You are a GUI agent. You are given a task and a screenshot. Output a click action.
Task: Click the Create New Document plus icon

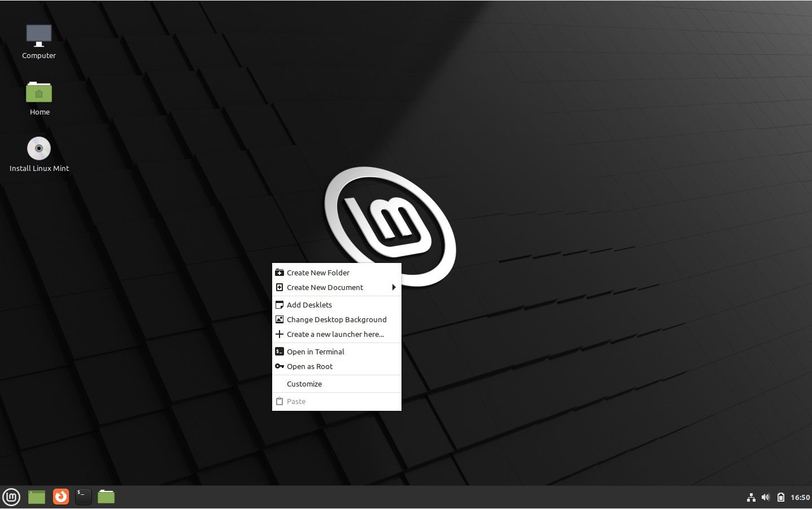click(280, 287)
